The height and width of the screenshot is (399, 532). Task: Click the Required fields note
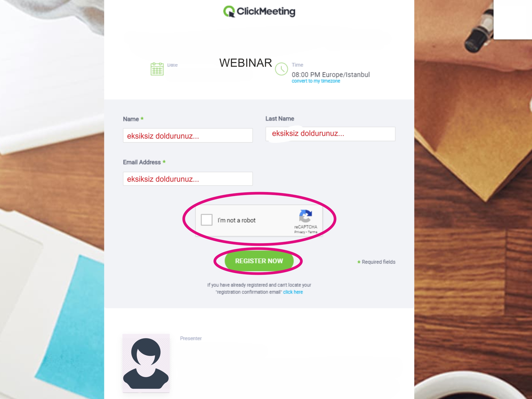click(x=376, y=262)
